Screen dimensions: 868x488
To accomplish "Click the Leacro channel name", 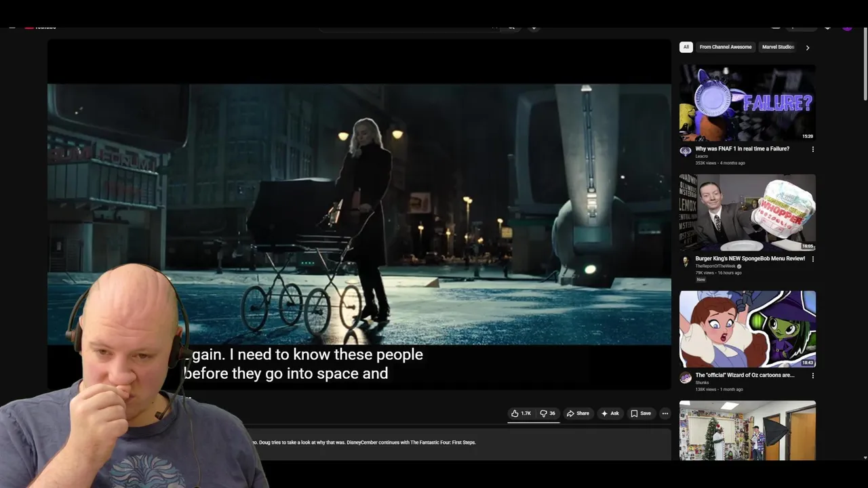I will pos(701,156).
